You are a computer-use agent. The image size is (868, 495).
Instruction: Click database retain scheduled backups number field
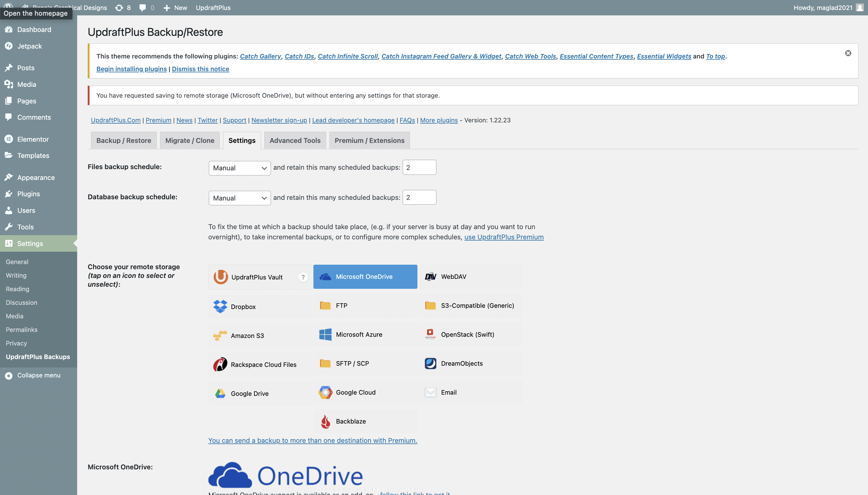click(x=420, y=197)
